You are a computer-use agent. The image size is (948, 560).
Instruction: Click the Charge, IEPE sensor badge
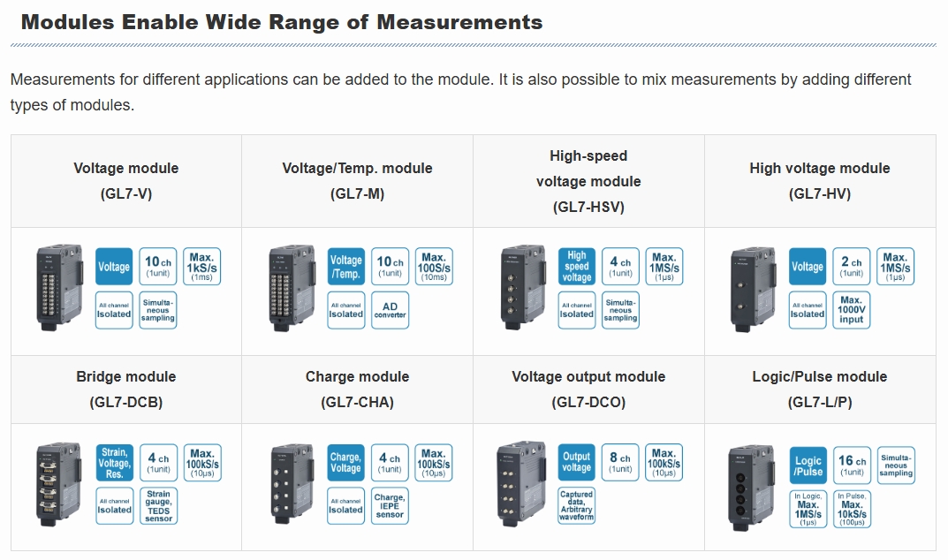390,506
